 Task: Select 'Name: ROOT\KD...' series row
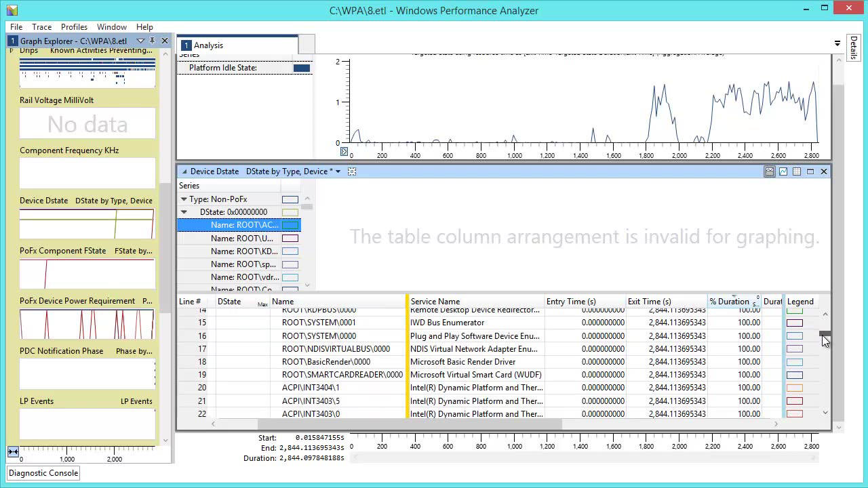point(239,251)
